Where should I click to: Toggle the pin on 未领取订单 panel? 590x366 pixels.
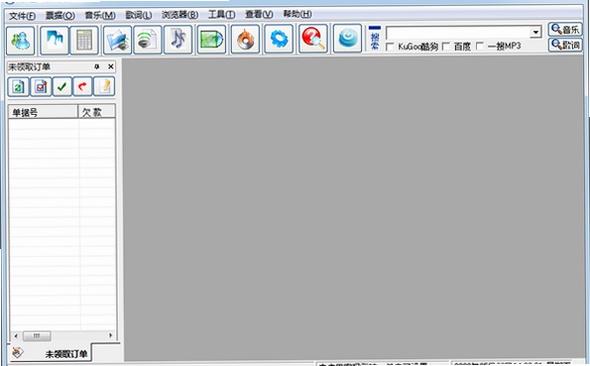(97, 67)
